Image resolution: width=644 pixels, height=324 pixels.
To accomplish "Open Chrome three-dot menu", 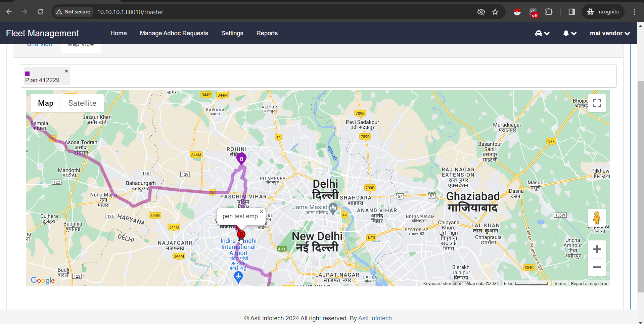I will pos(634,12).
